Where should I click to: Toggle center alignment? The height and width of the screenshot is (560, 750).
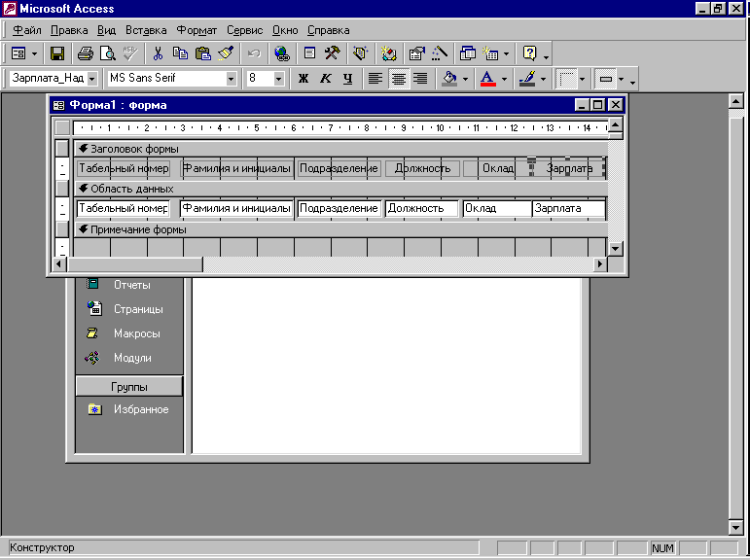pyautogui.click(x=398, y=79)
